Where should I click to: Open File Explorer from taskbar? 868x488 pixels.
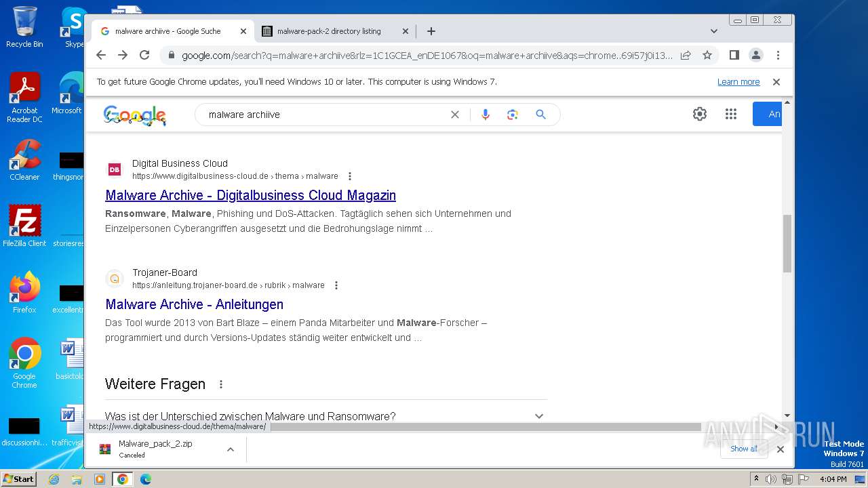click(x=77, y=479)
